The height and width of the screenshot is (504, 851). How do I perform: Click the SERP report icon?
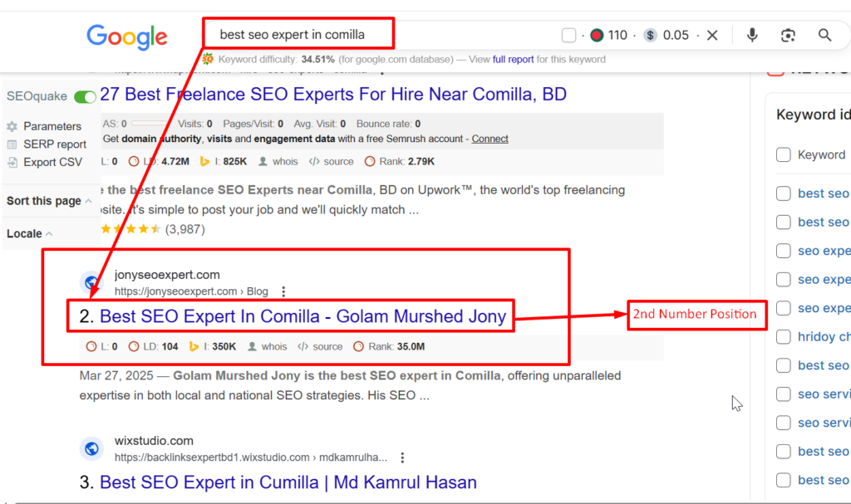[12, 144]
